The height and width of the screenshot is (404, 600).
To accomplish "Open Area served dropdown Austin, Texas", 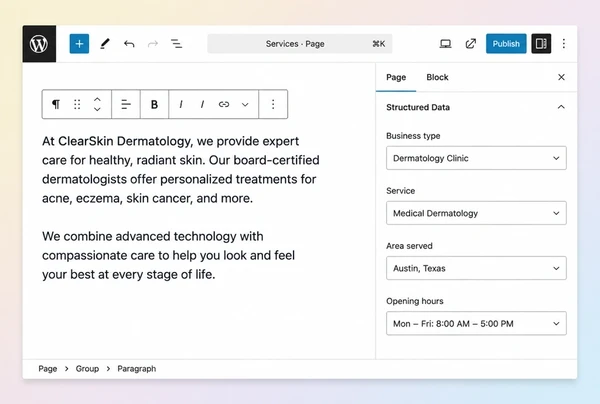I will tap(476, 268).
